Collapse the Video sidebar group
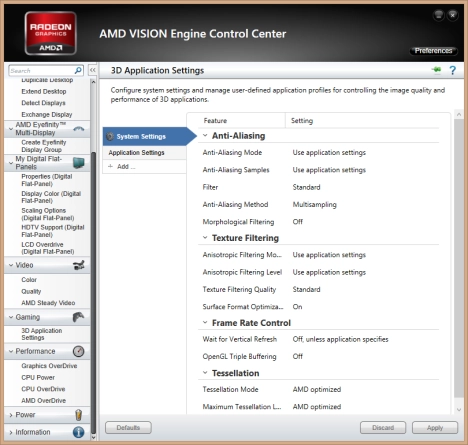This screenshot has height=445, width=468. tap(11, 265)
